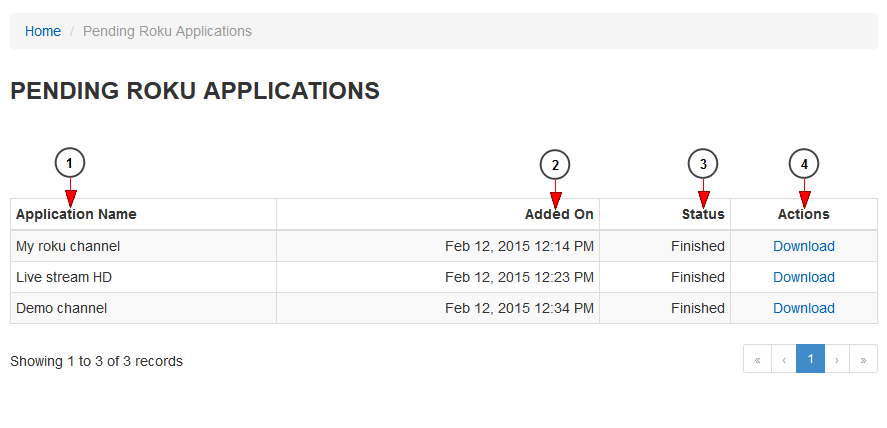
Task: Go to next page using single-right arrow
Action: click(x=837, y=359)
